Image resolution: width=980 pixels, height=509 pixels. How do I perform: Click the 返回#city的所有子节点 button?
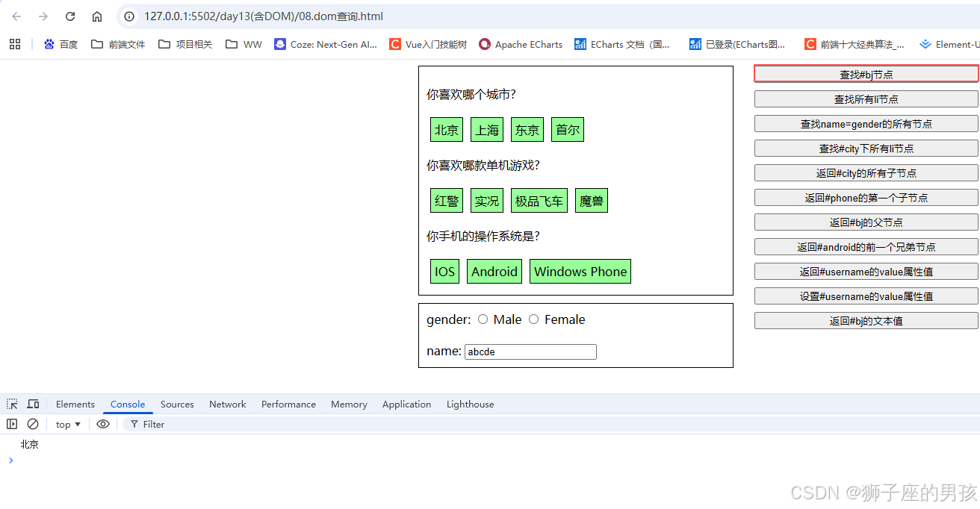tap(866, 172)
